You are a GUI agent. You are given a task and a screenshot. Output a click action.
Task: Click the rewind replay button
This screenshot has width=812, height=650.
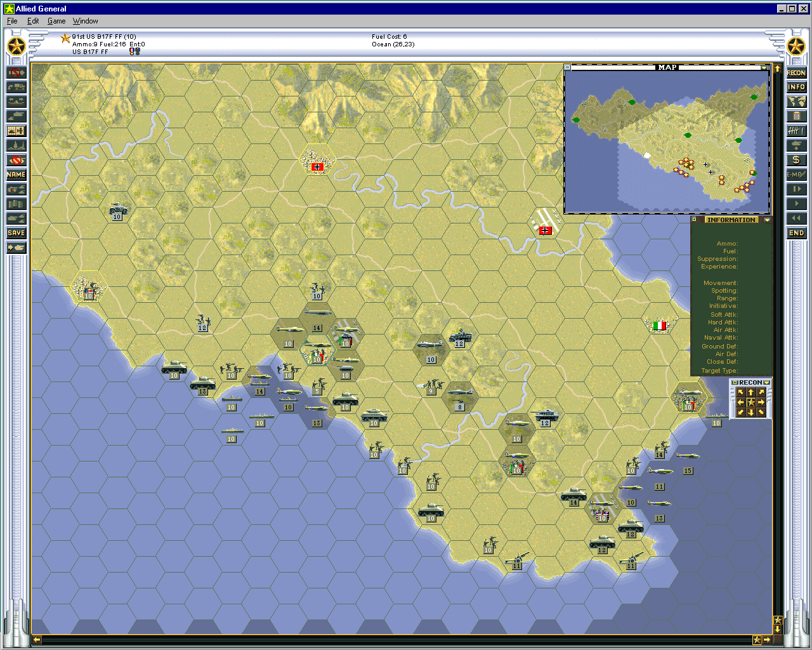[796, 218]
